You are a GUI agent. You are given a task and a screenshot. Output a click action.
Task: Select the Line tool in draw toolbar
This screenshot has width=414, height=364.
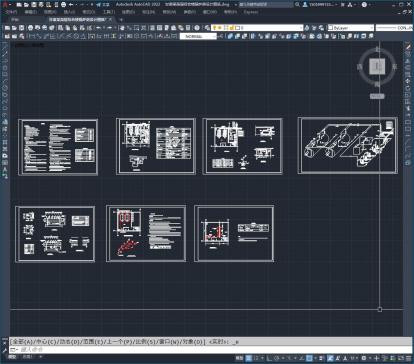point(5,48)
